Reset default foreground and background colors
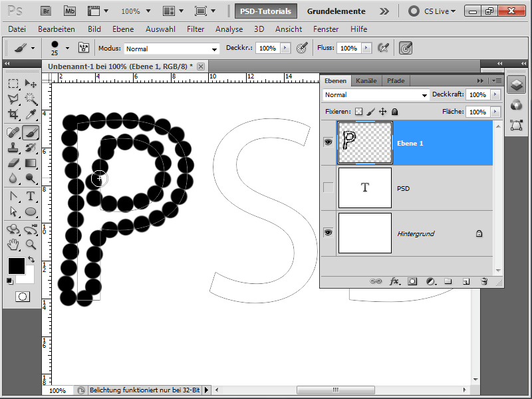Viewport: 532px width, 399px height. [x=10, y=281]
